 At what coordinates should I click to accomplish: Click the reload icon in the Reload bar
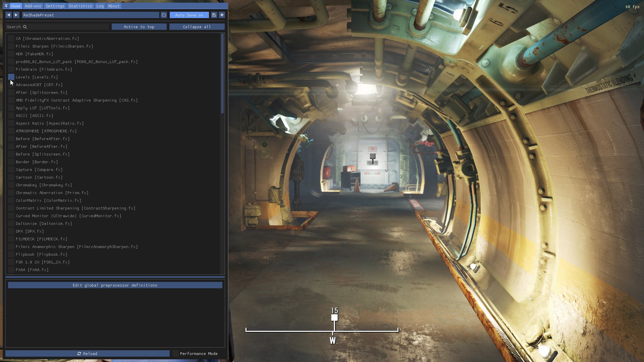click(x=79, y=354)
